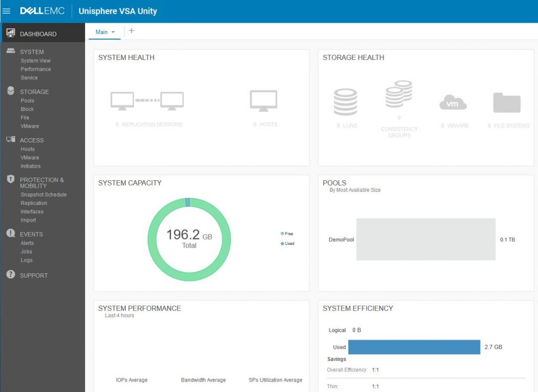Click the 'Unisphere VSA Unity' title
Screen dimensions: 538x392
click(118, 11)
